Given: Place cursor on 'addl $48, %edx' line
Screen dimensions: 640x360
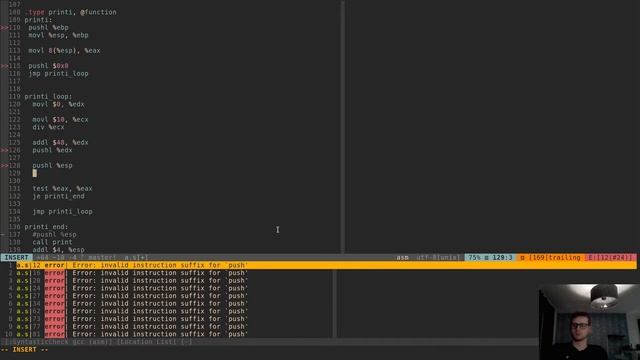Looking at the screenshot, I should (60, 143).
